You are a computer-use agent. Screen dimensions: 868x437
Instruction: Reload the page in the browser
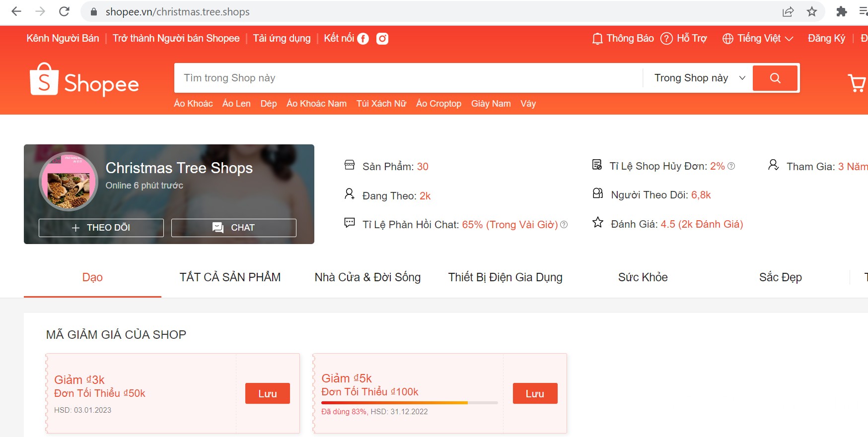pos(64,11)
